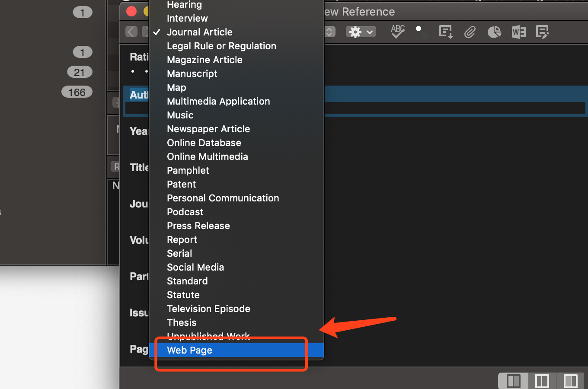This screenshot has width=588, height=389.
Task: Open the spell check (ABC) tool
Action: [397, 32]
